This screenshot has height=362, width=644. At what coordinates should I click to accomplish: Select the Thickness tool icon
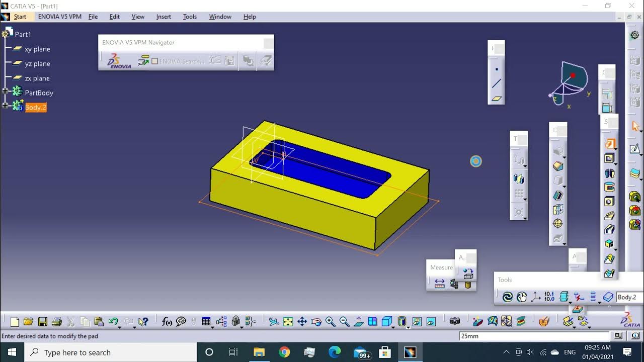[557, 209]
